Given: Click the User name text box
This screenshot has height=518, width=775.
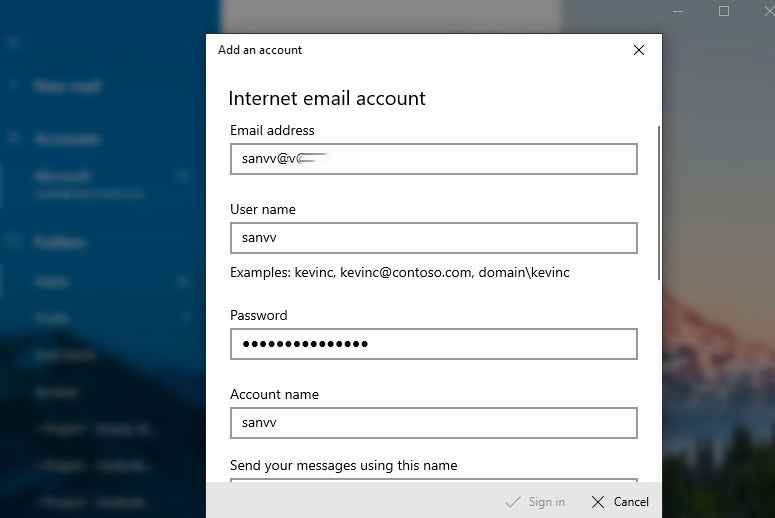Looking at the screenshot, I should 433,238.
